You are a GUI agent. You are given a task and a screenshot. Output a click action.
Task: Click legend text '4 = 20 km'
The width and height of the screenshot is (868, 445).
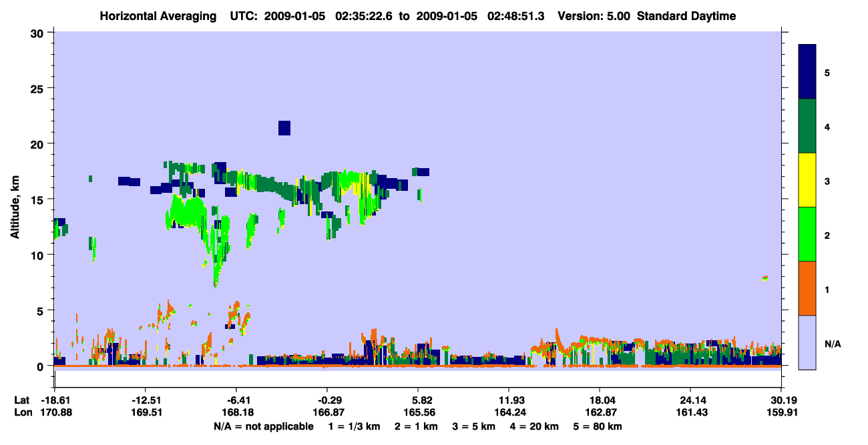coord(534,426)
